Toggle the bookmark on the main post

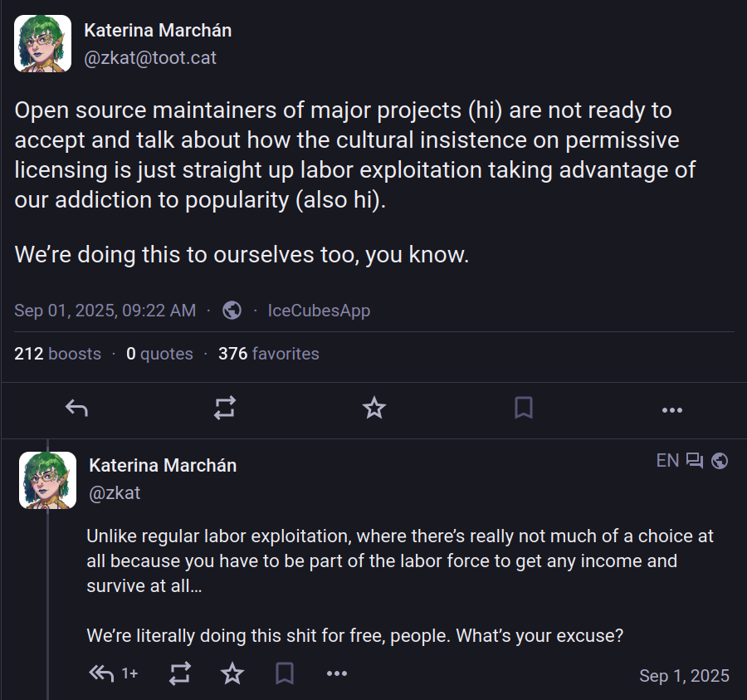point(523,408)
